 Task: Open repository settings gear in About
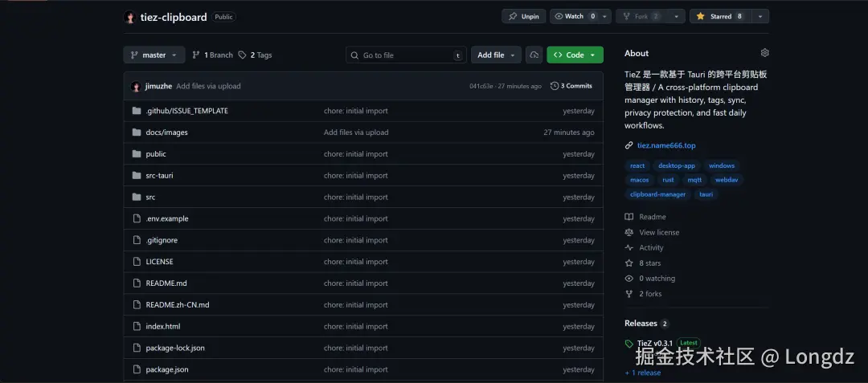[x=764, y=53]
